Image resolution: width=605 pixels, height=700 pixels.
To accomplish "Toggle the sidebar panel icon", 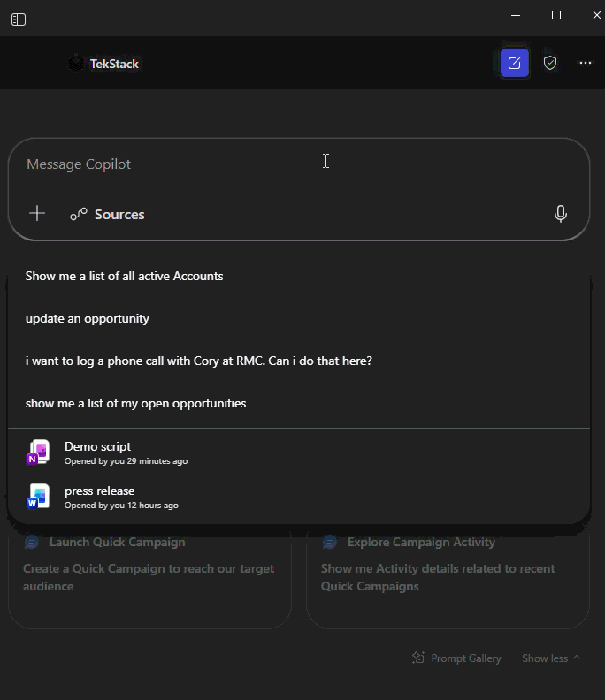I will click(x=19, y=19).
